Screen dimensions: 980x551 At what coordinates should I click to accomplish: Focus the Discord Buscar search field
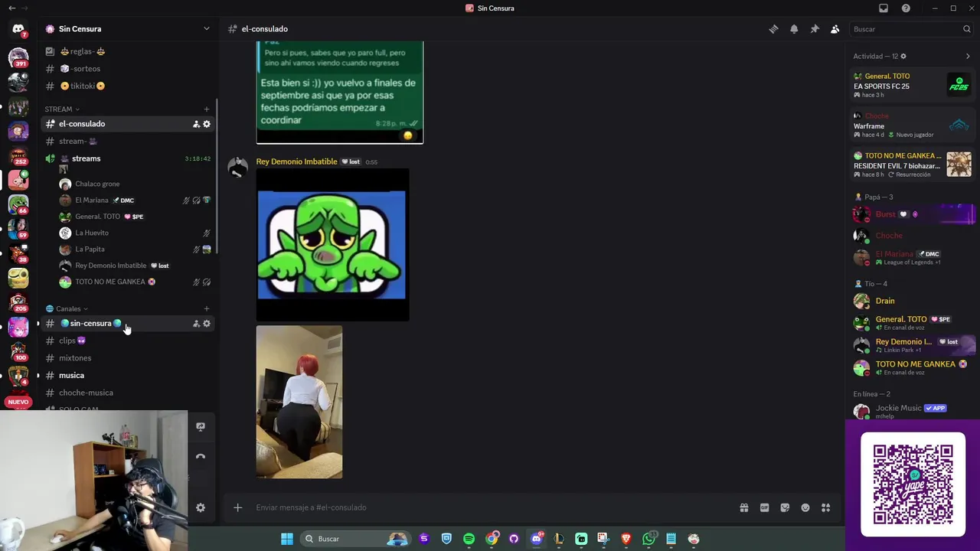(911, 29)
